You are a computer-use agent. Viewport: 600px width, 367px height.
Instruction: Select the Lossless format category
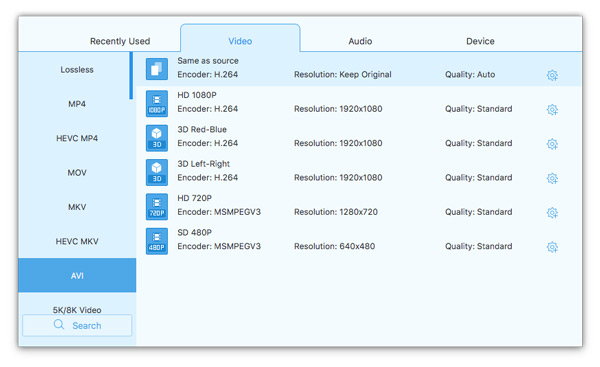(x=77, y=70)
